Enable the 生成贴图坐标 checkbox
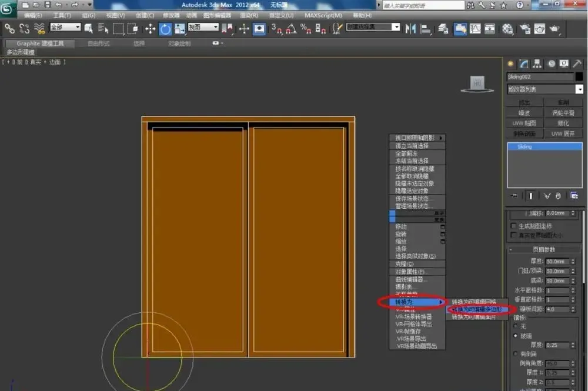The image size is (588, 391). coord(514,226)
